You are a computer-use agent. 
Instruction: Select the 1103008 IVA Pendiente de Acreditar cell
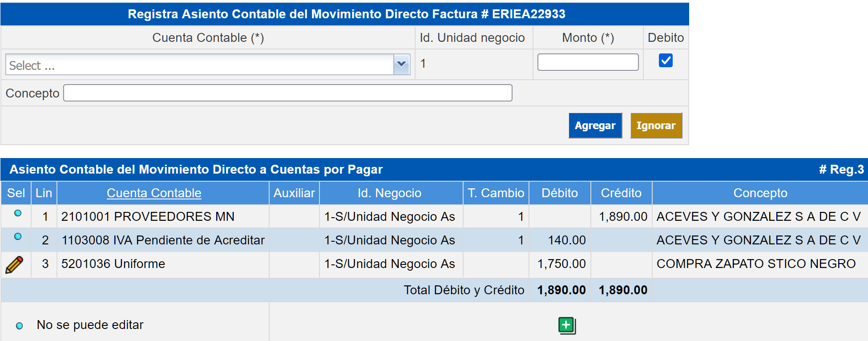tap(163, 240)
